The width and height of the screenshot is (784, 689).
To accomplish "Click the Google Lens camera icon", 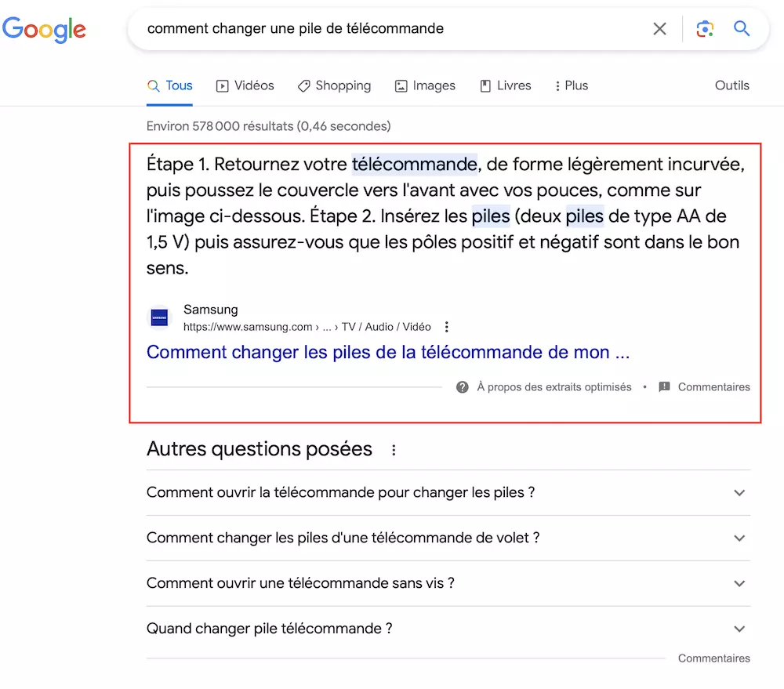I will pos(705,28).
